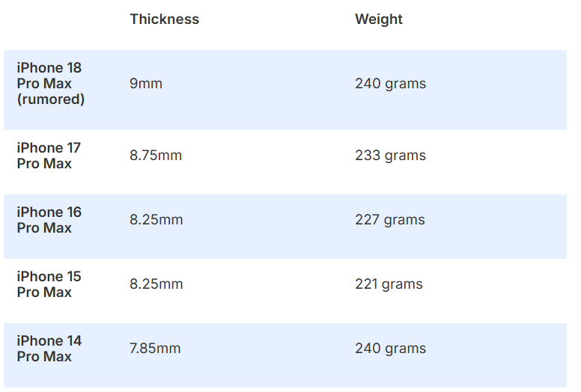Click the 227 grams weight value
The height and width of the screenshot is (392, 581).
[390, 220]
